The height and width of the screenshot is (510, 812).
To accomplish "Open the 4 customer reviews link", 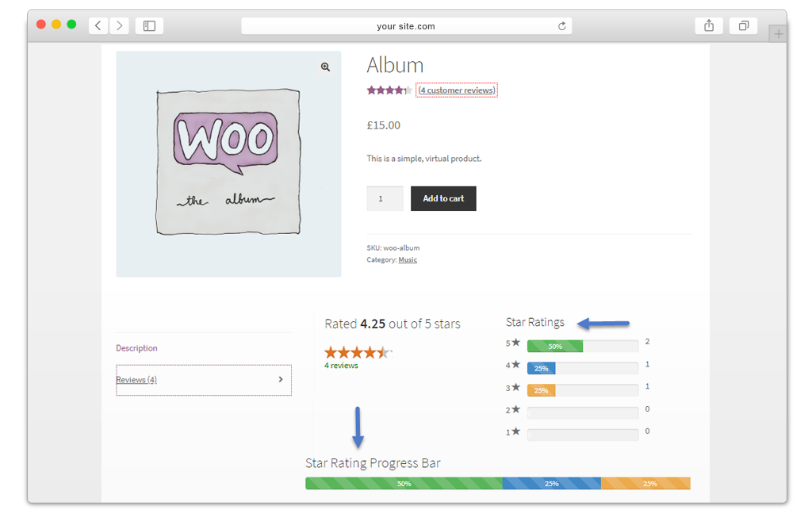I will click(457, 90).
